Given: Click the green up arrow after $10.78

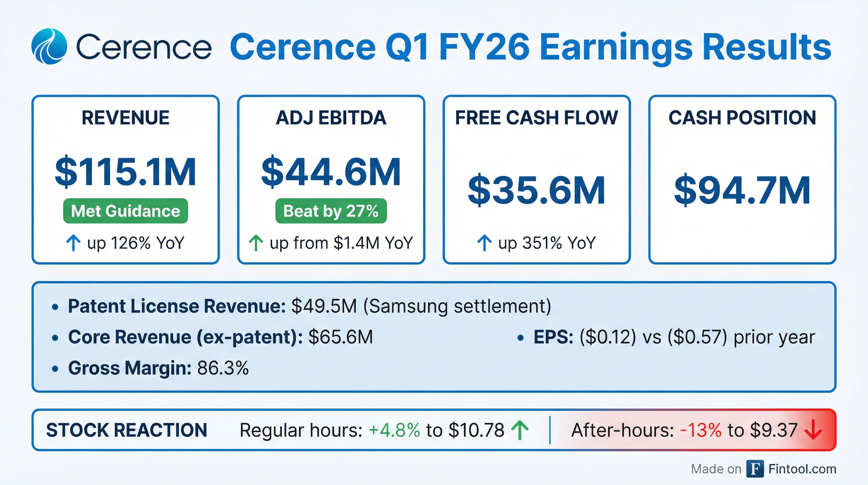Looking at the screenshot, I should pos(519,430).
